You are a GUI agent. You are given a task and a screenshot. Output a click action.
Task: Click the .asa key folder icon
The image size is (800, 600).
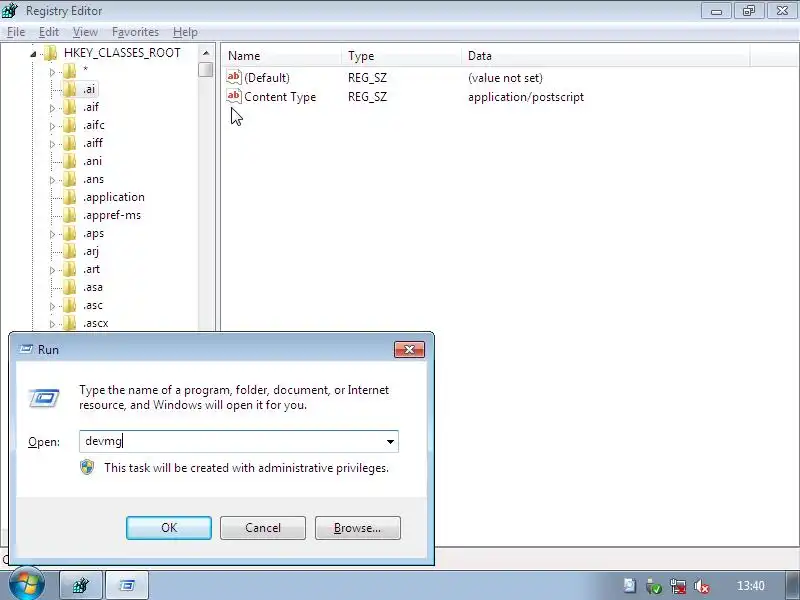pos(69,287)
